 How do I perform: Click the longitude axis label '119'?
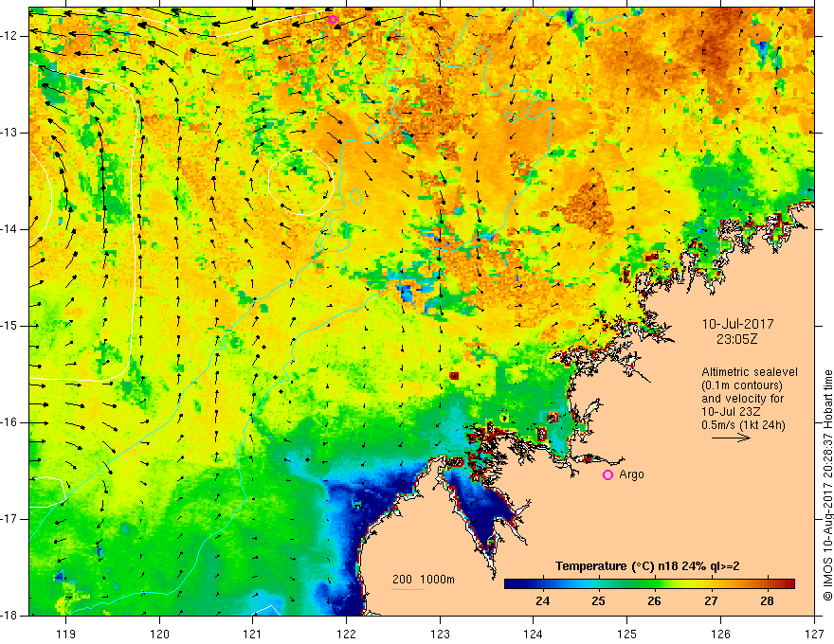coord(66,634)
